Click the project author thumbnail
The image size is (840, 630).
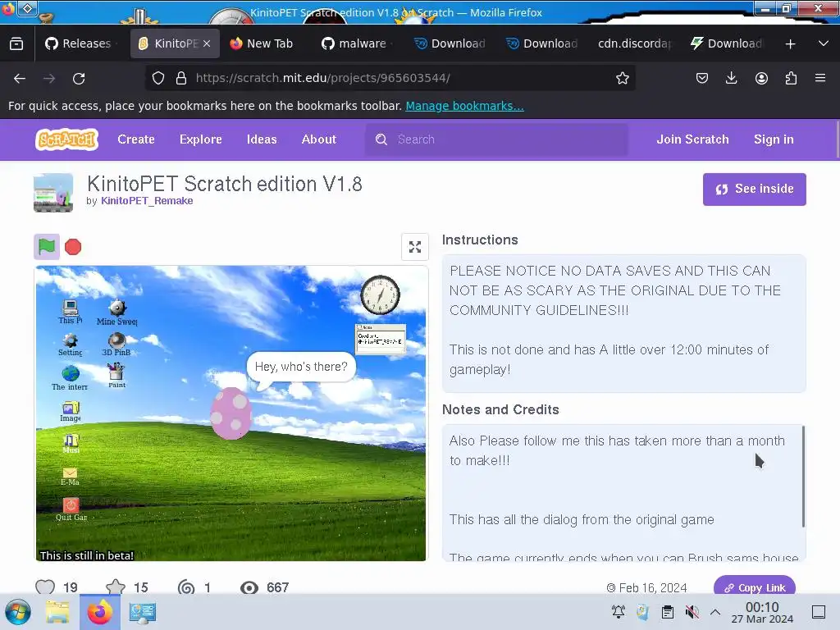[53, 193]
